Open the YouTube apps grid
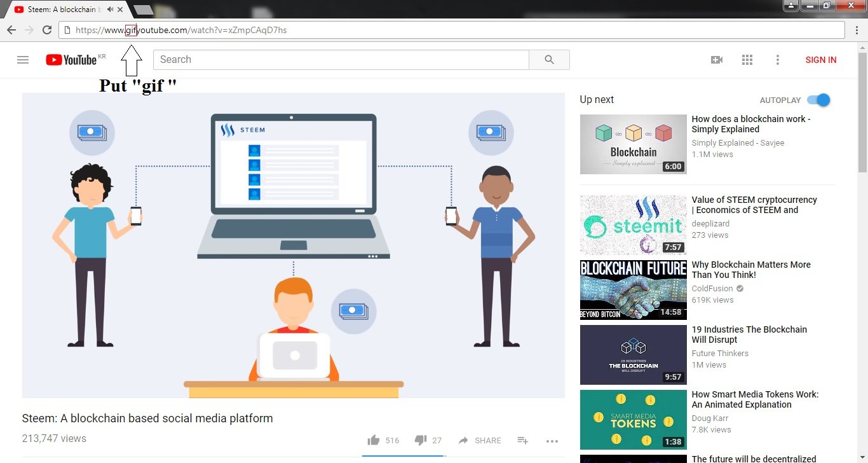 pos(747,60)
